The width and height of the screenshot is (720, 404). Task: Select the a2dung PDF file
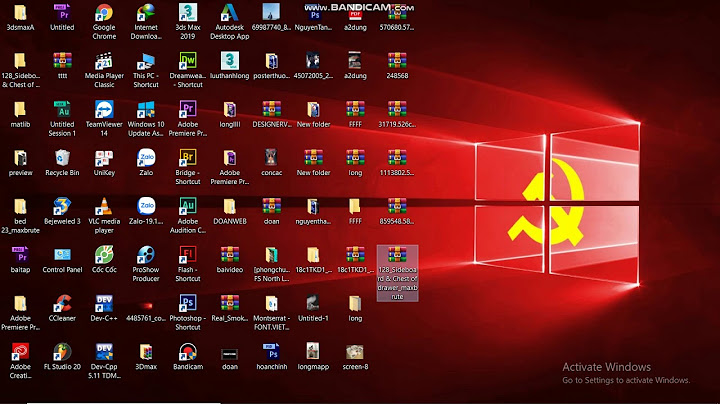[355, 13]
